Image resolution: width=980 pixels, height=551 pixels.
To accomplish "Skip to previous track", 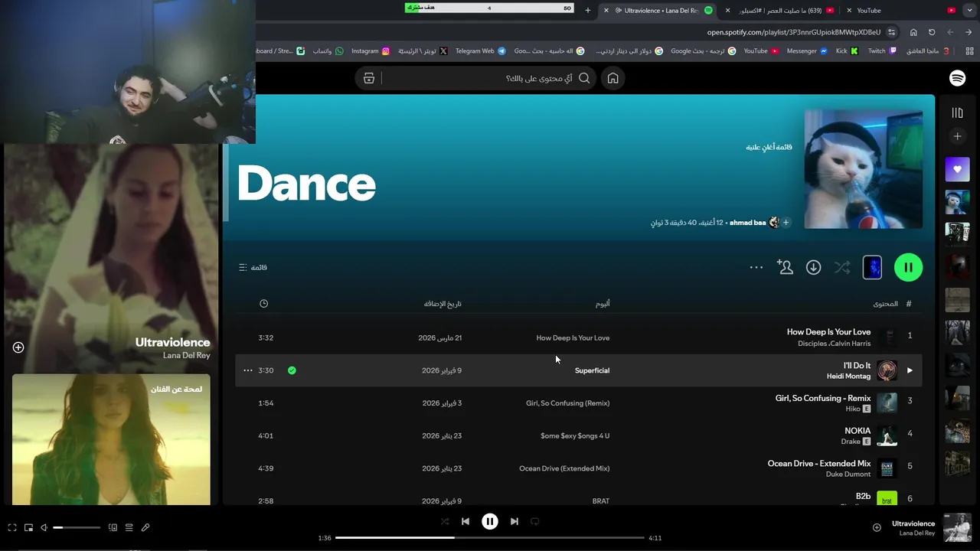I will [465, 521].
